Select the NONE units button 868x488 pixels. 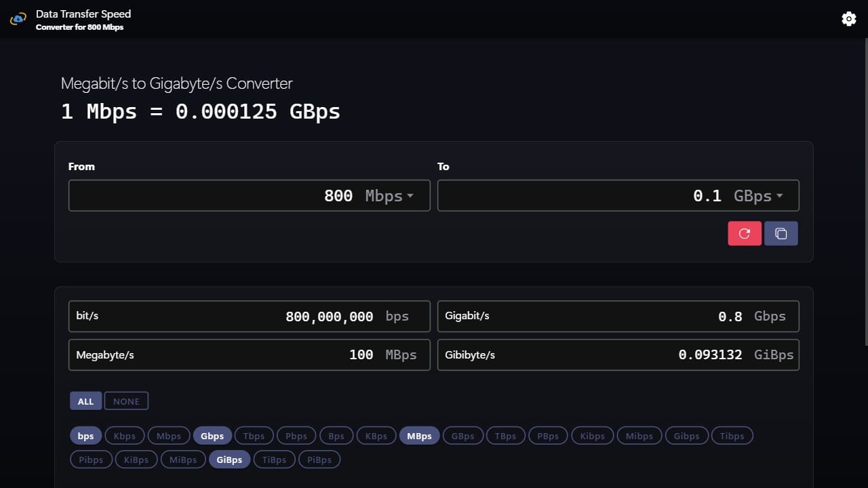pyautogui.click(x=126, y=401)
